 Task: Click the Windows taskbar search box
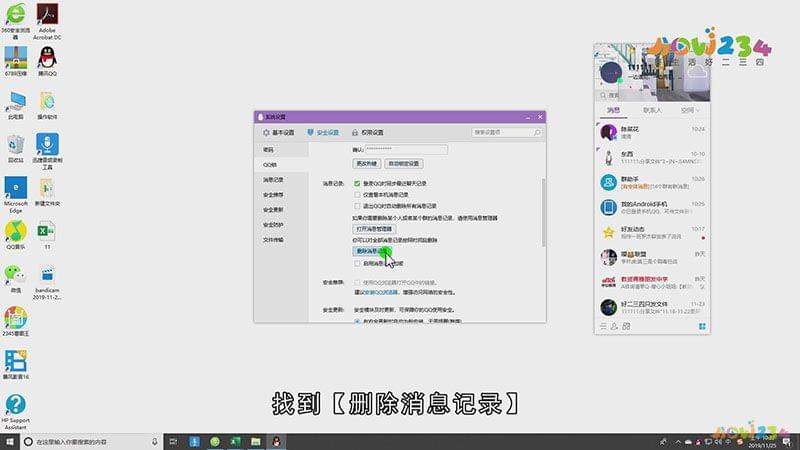click(x=91, y=442)
